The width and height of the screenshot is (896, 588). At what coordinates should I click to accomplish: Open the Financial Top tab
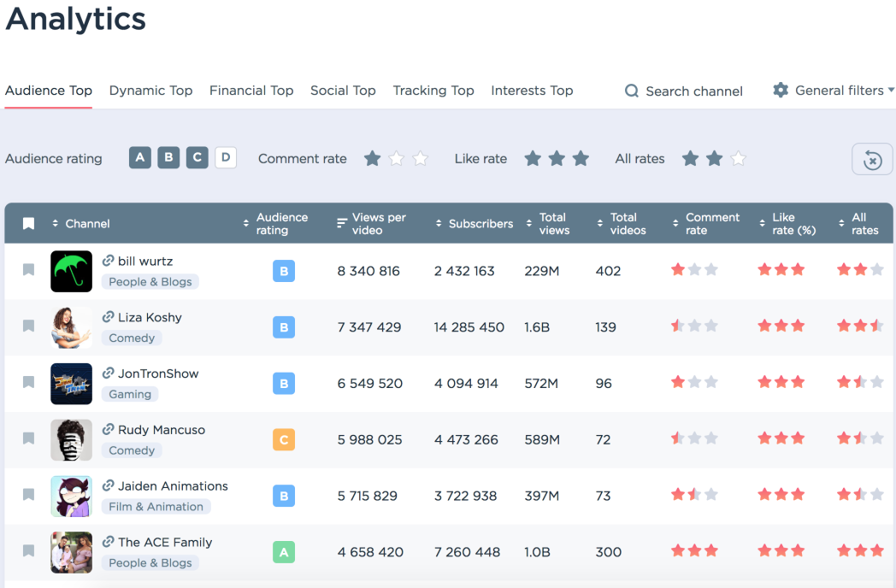(x=251, y=91)
